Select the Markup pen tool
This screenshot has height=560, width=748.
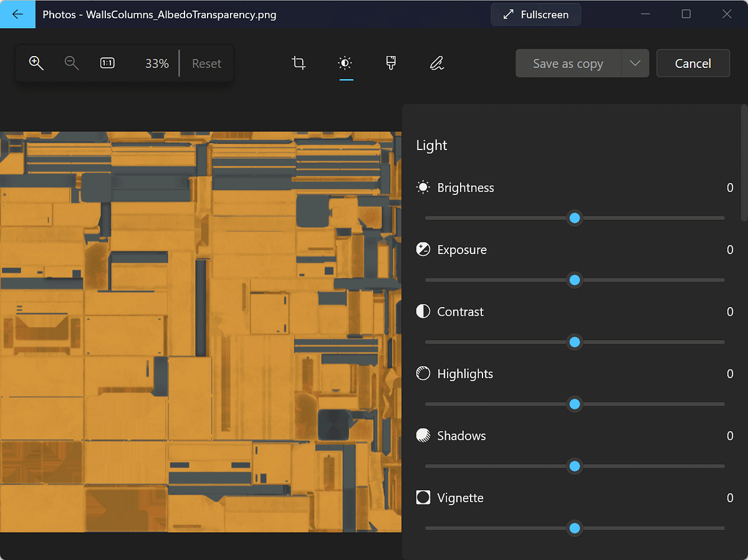pos(436,63)
